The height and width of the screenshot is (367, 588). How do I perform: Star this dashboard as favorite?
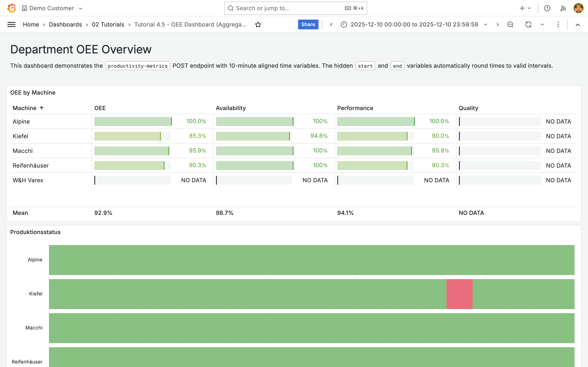click(258, 24)
